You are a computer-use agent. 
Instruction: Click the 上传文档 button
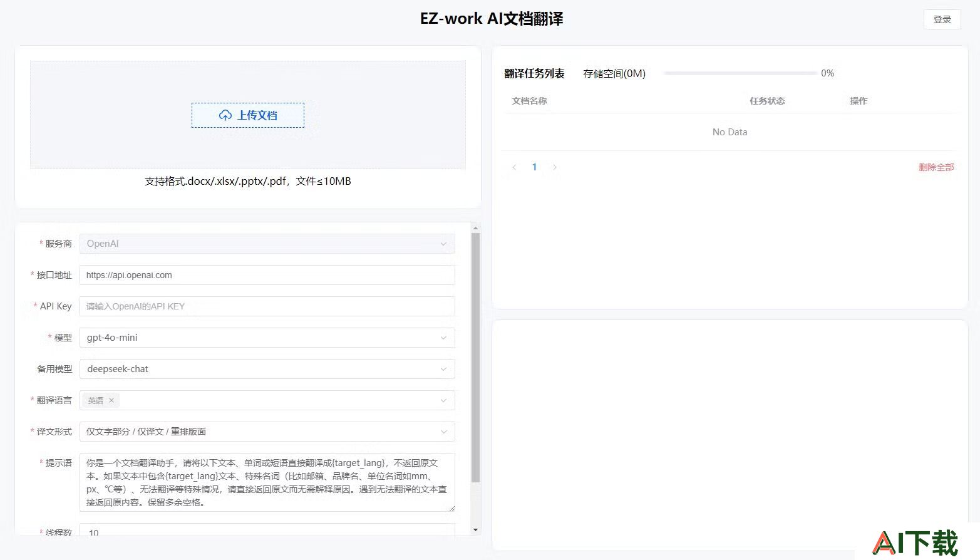[248, 115]
